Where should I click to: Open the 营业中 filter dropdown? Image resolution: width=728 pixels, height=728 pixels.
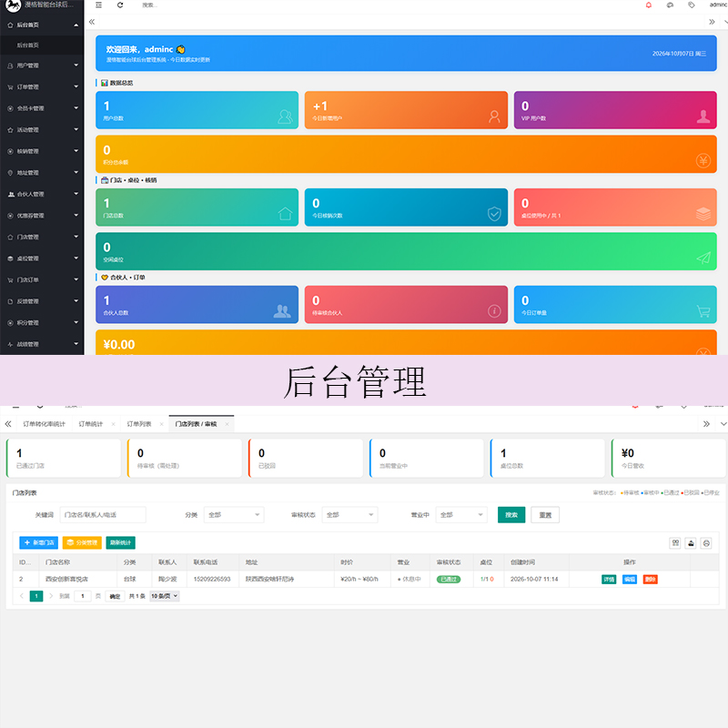point(461,515)
